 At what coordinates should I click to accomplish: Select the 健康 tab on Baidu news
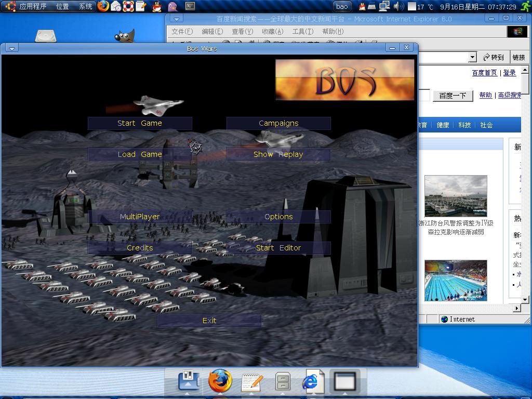pyautogui.click(x=443, y=125)
